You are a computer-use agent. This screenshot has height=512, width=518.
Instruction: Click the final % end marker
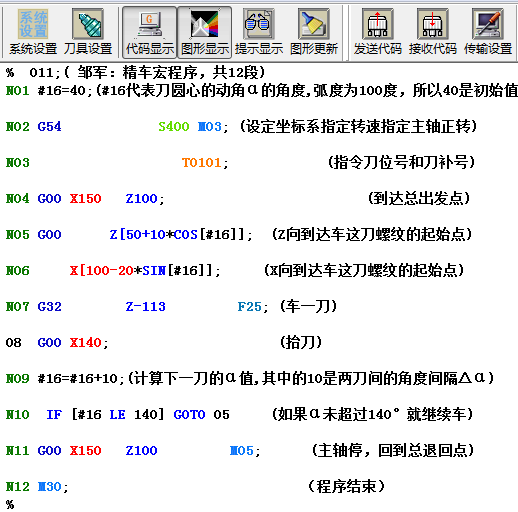(10, 504)
